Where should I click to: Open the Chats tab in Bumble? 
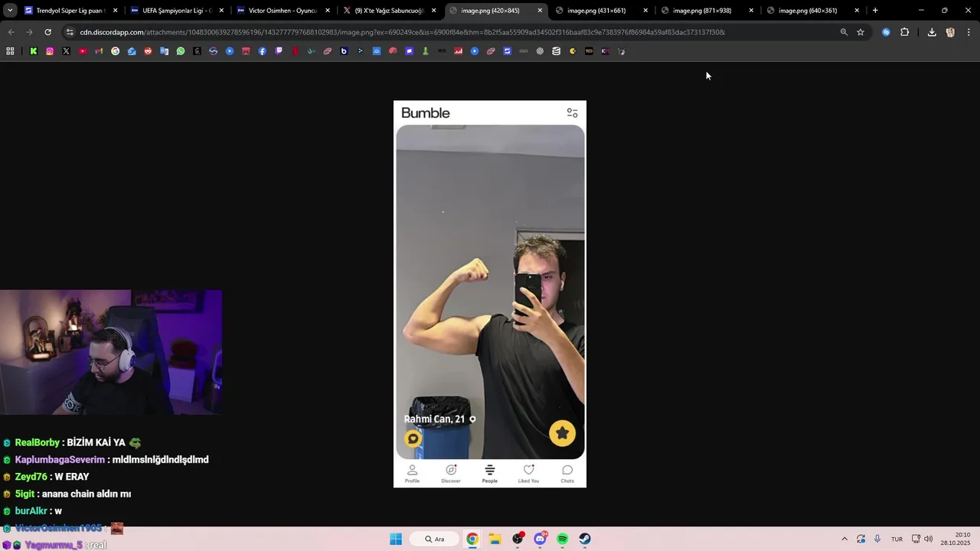[567, 474]
